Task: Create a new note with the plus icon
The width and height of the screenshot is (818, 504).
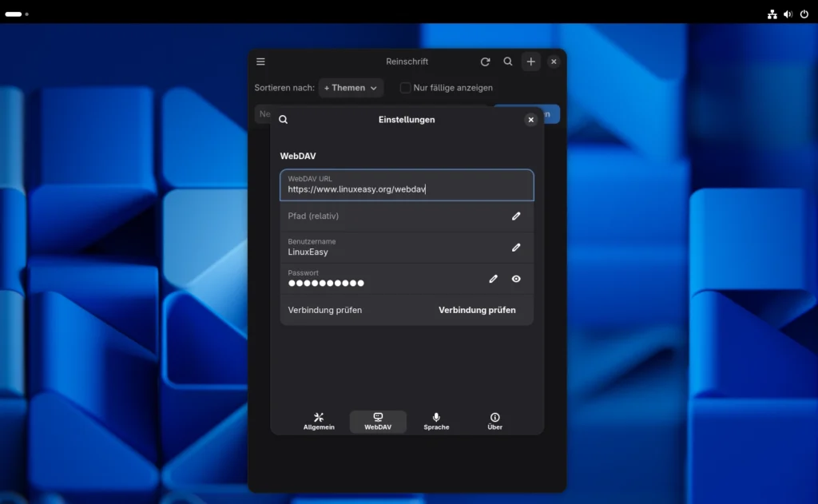Action: pyautogui.click(x=531, y=62)
